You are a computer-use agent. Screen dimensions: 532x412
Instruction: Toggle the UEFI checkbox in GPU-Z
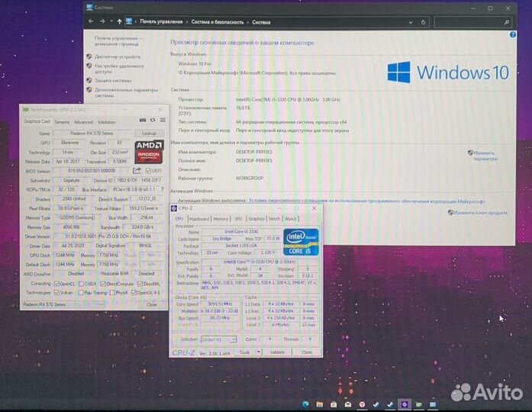[148, 171]
